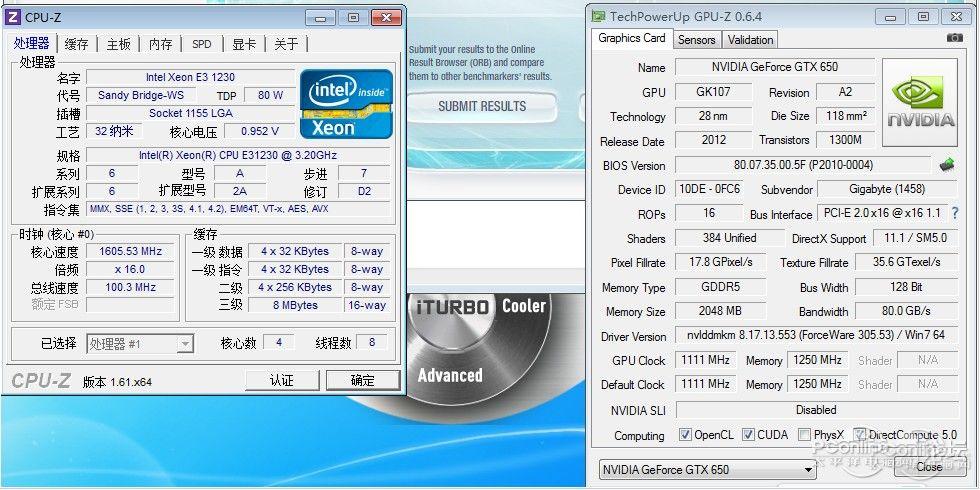Switch to the 缓存 tab in CPU-Z
The width and height of the screenshot is (980, 490).
click(77, 44)
